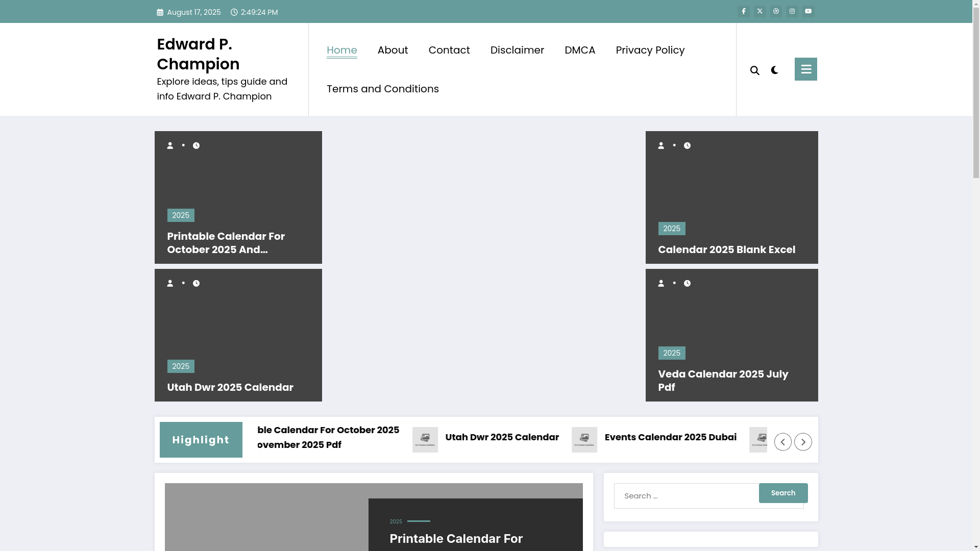Open the X (Twitter) social icon
This screenshot has width=980, height=551.
pyautogui.click(x=759, y=11)
